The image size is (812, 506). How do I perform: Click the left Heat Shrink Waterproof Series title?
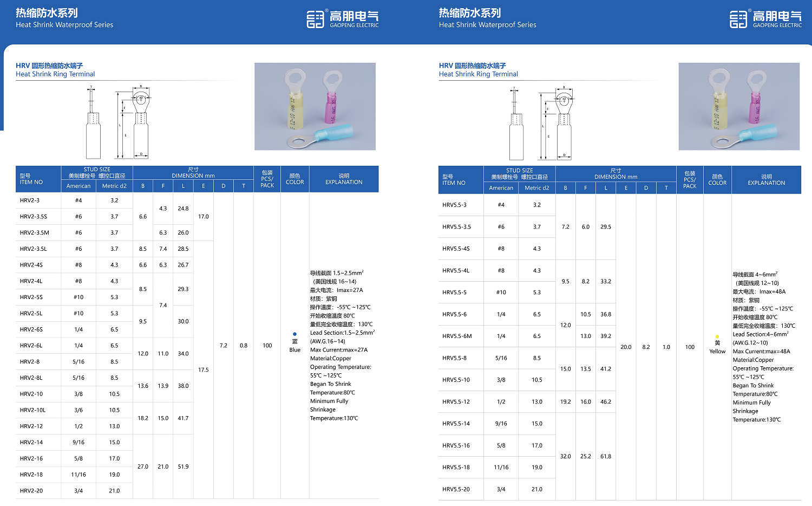[x=64, y=25]
